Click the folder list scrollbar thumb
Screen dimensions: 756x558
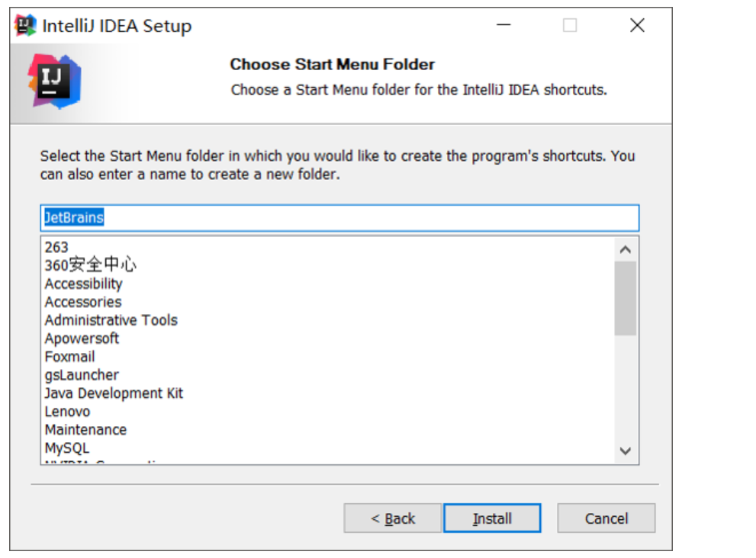[626, 299]
